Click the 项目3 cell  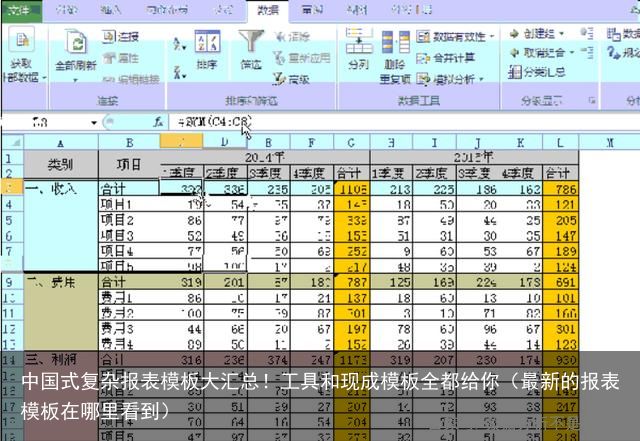[129, 236]
